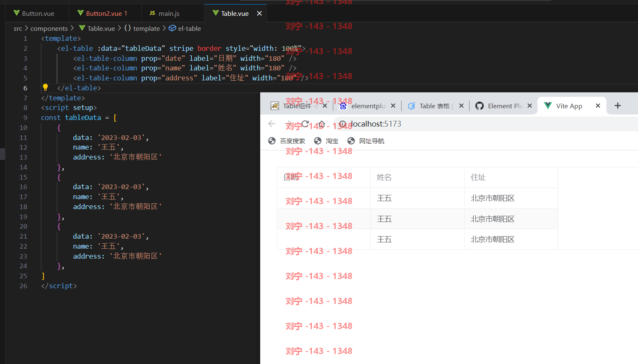Switch to the Button.vue editor tab
Image resolution: width=638 pixels, height=364 pixels.
(38, 13)
